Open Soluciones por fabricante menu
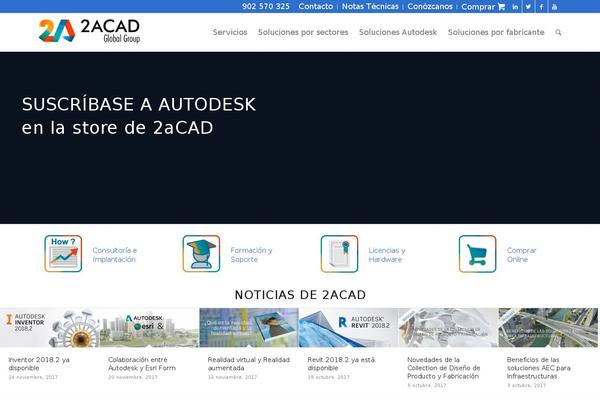This screenshot has width=600, height=400. point(496,32)
